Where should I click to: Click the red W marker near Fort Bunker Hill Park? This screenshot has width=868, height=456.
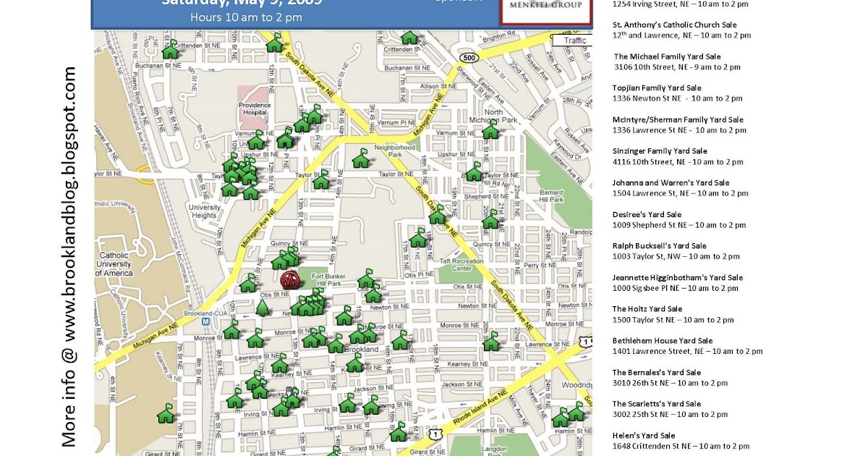tap(289, 279)
